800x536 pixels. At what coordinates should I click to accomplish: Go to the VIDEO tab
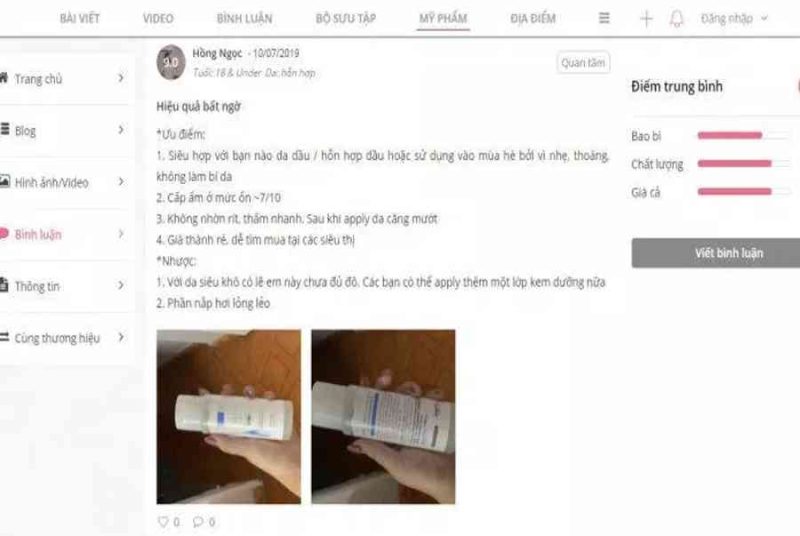[x=158, y=19]
